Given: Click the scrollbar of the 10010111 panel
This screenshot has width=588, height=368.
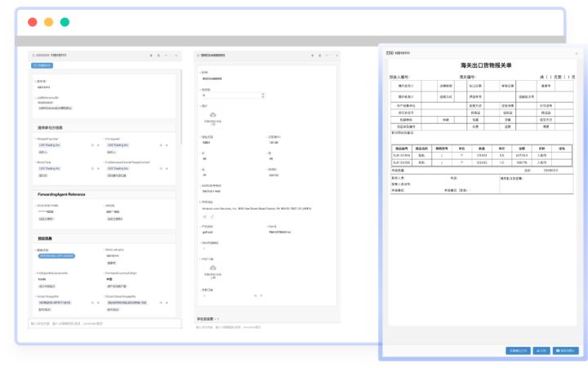Looking at the screenshot, I should click(x=181, y=106).
